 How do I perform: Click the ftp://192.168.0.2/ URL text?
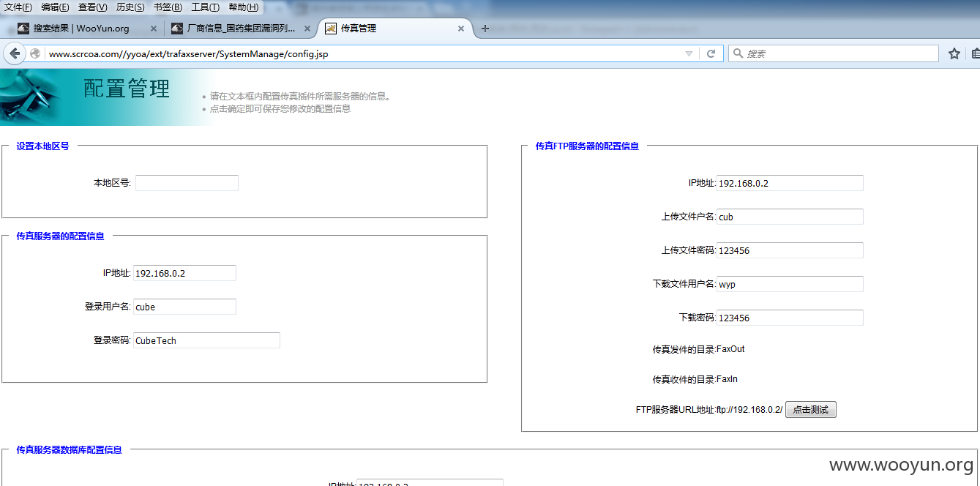(x=749, y=410)
